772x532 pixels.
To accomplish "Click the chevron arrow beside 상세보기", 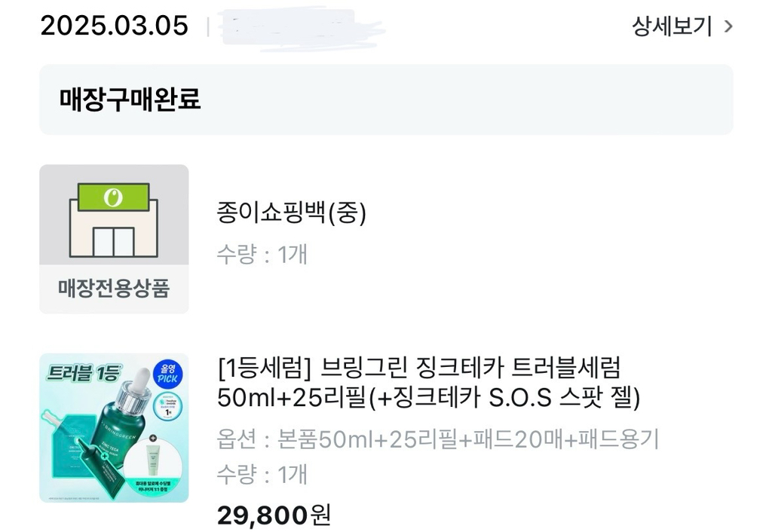I will [728, 27].
